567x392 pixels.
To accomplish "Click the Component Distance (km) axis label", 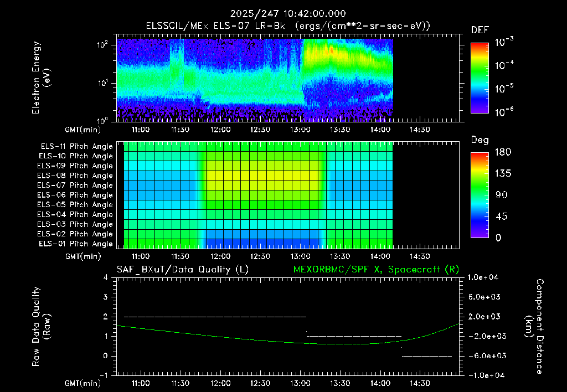I will (534, 327).
